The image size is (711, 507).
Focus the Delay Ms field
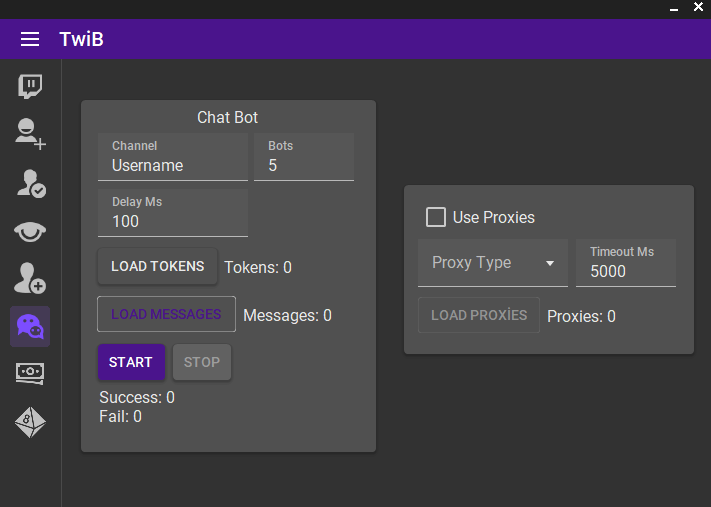pos(173,213)
